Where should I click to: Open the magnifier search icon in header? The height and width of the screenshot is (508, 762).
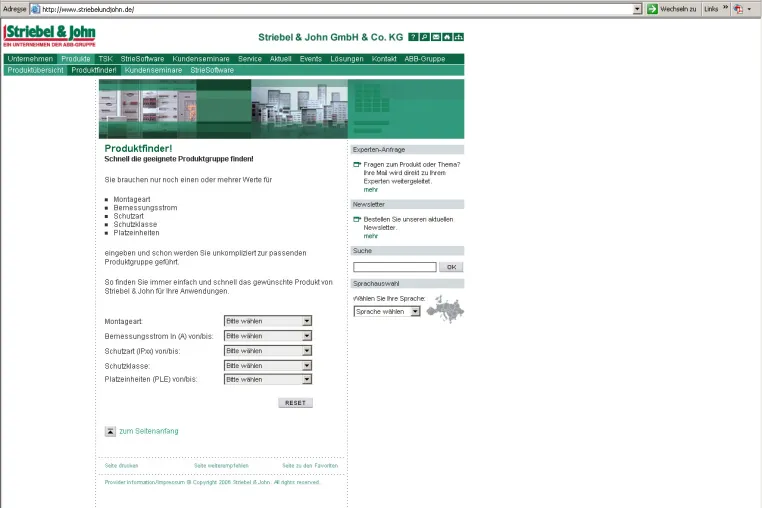(424, 37)
